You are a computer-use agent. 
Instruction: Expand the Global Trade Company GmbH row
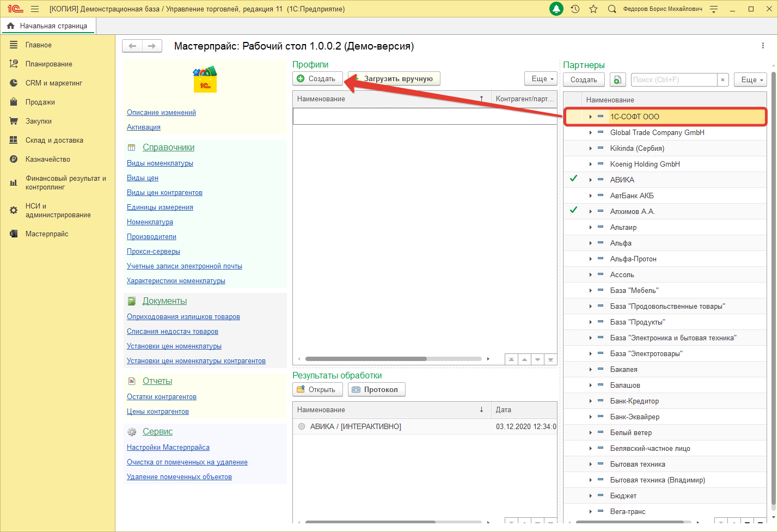click(590, 132)
